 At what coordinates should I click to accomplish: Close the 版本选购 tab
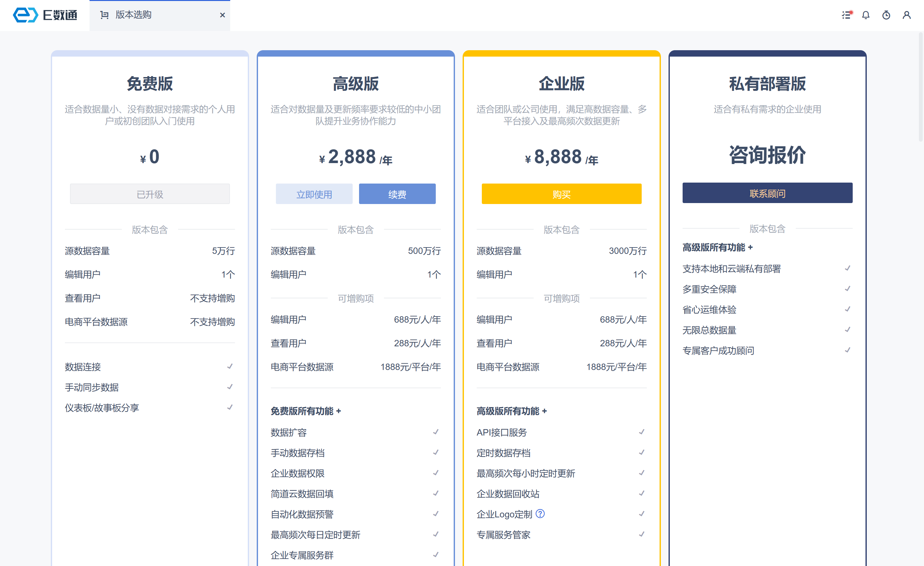(223, 15)
